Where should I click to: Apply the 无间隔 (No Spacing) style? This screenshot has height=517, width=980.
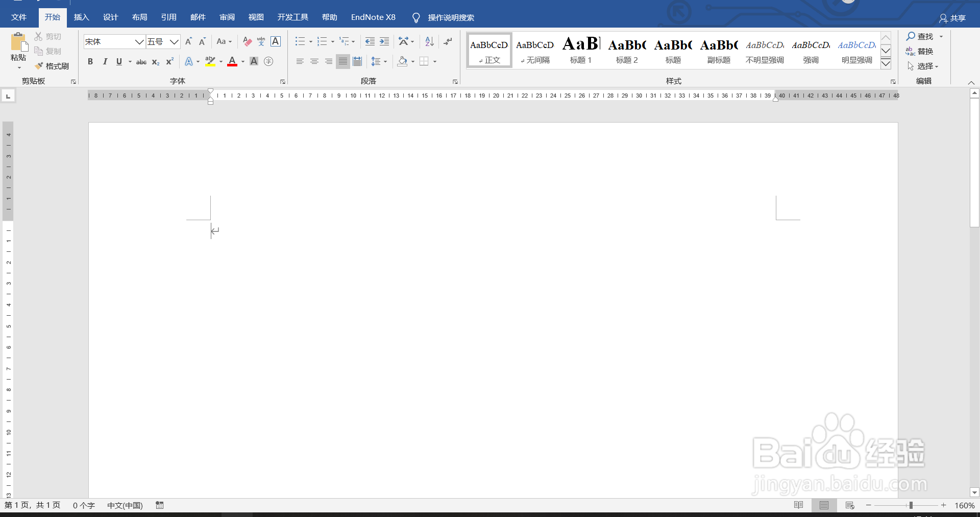[x=535, y=50]
